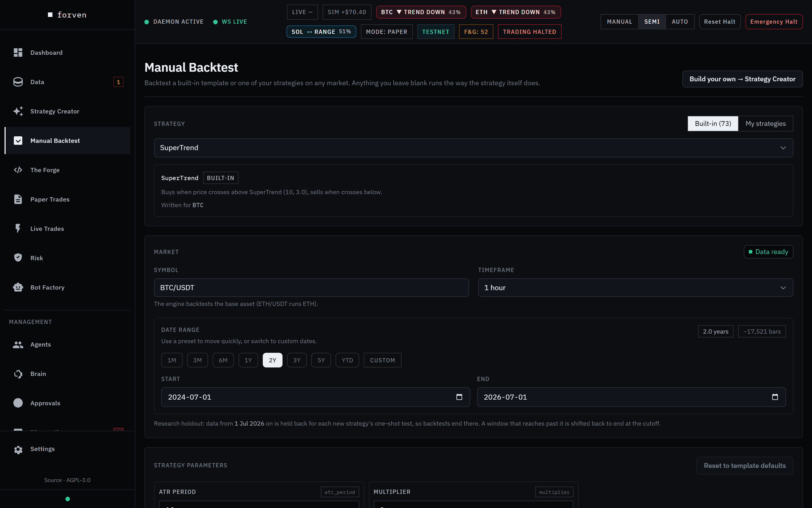This screenshot has height=508, width=812.
Task: Open The Forge page
Action: click(67, 170)
